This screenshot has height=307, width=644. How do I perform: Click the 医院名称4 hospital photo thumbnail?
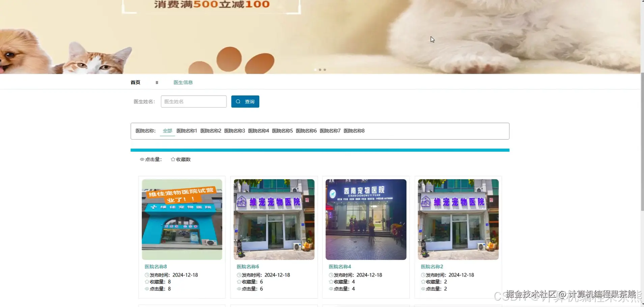(366, 219)
